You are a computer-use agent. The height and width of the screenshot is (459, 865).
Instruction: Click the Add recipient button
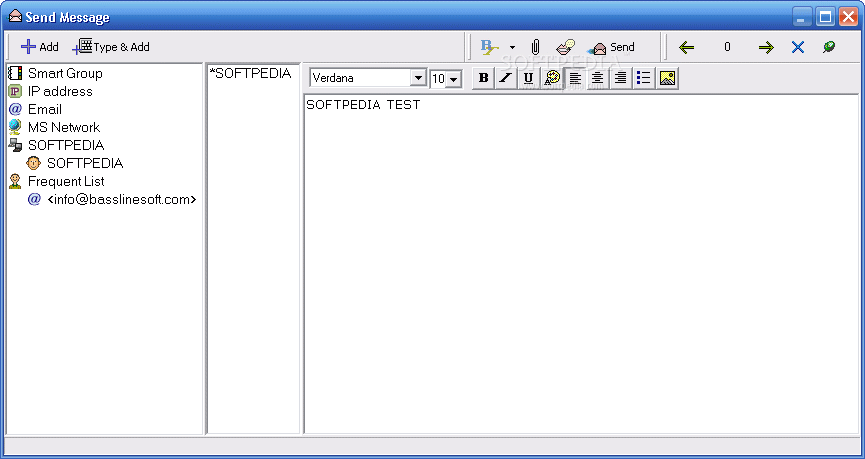click(40, 47)
